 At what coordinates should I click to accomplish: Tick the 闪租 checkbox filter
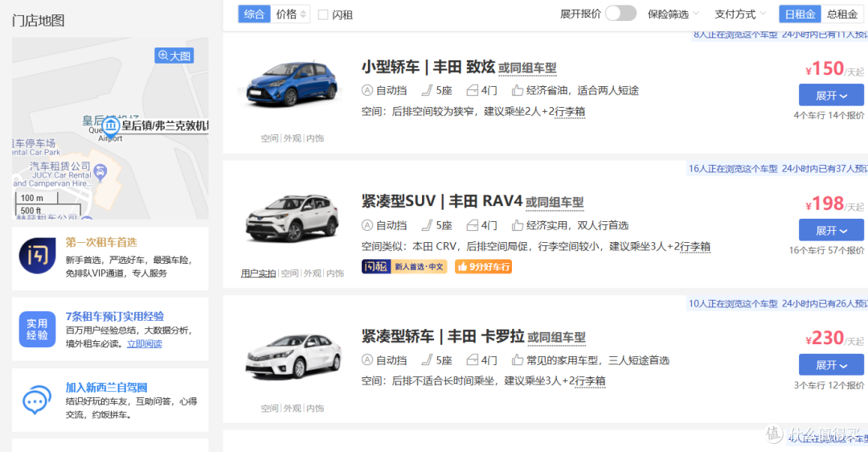tap(323, 15)
